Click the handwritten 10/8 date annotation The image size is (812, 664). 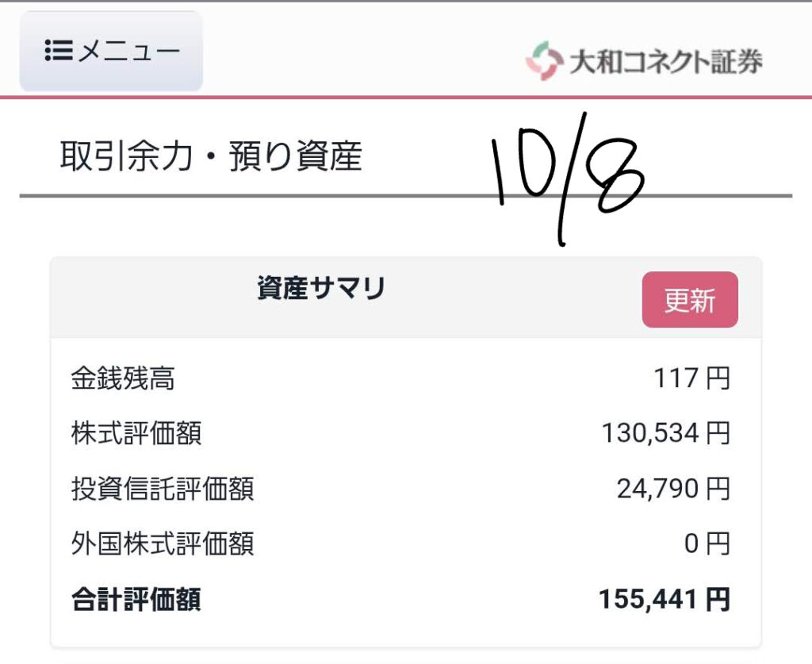tap(567, 175)
